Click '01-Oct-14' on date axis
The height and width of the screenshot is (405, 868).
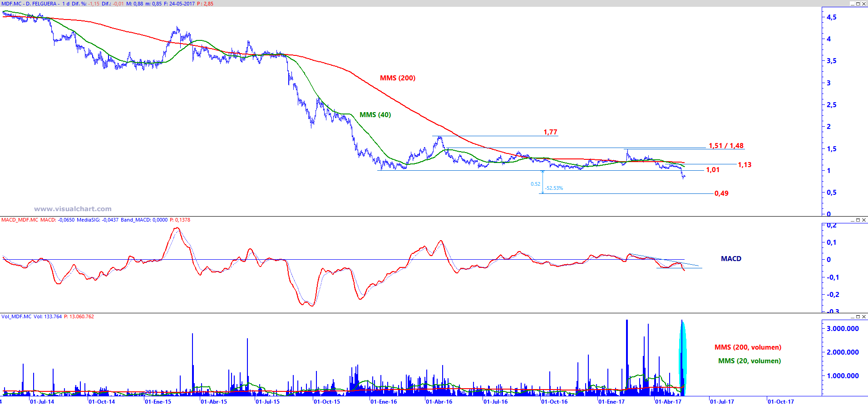click(x=102, y=401)
